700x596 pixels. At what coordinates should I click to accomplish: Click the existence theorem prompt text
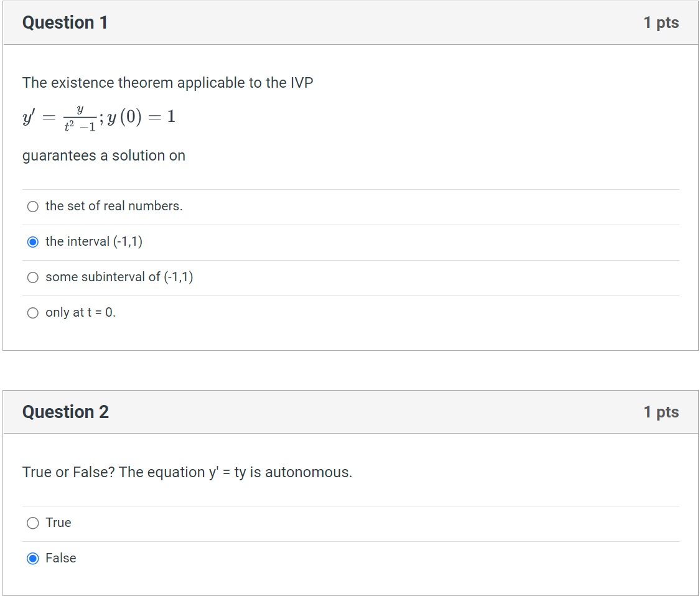coord(167,83)
